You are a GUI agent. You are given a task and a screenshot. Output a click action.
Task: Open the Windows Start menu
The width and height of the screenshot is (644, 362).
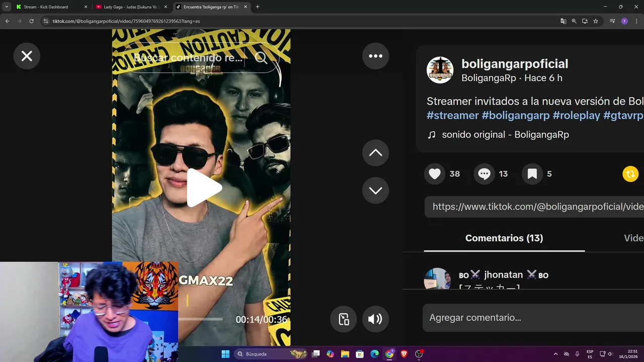tap(225, 354)
